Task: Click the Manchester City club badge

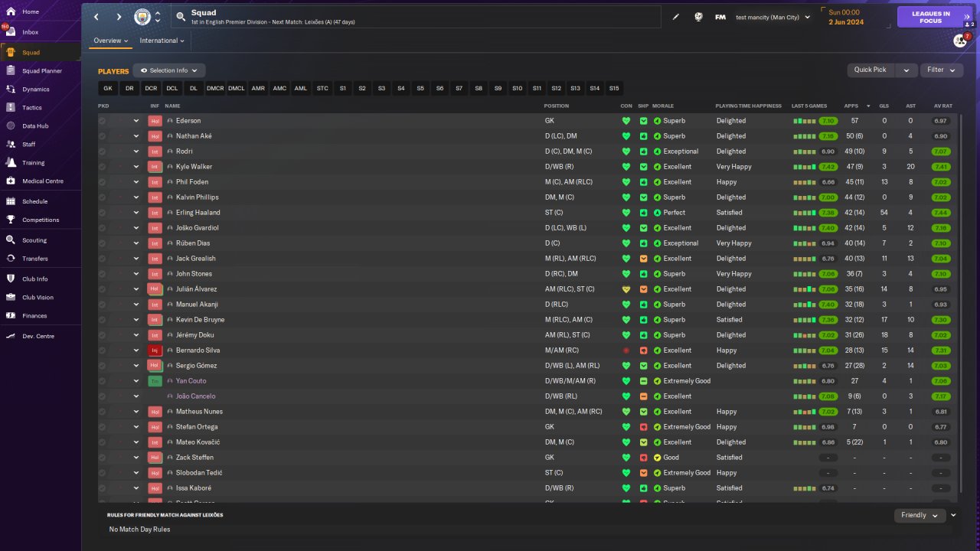Action: [142, 17]
